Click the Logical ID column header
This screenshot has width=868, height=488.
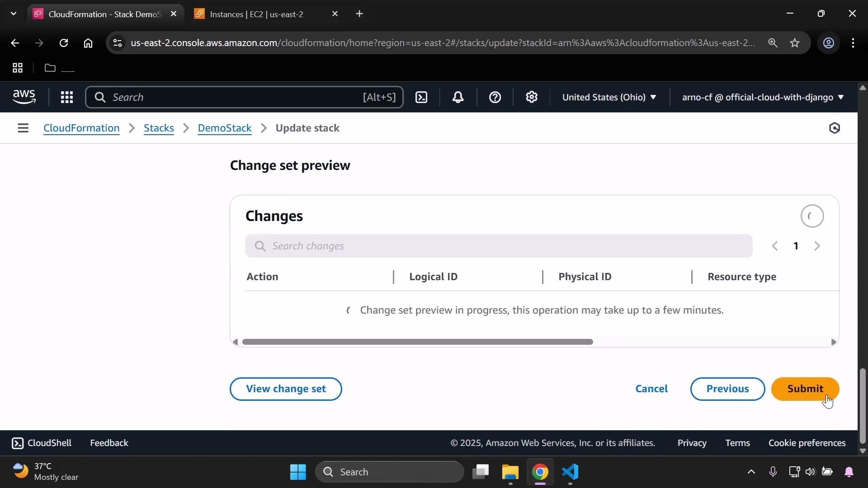pos(433,277)
